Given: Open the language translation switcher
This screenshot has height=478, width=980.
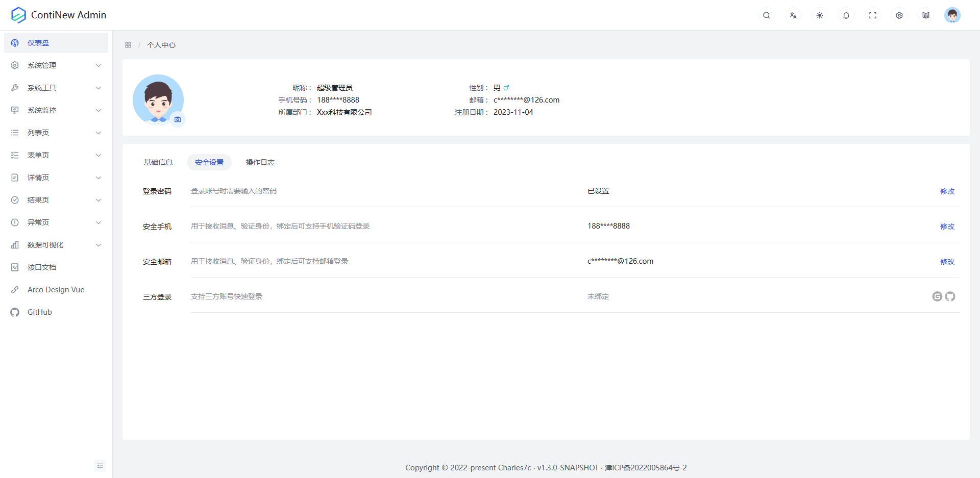Looking at the screenshot, I should pos(793,15).
